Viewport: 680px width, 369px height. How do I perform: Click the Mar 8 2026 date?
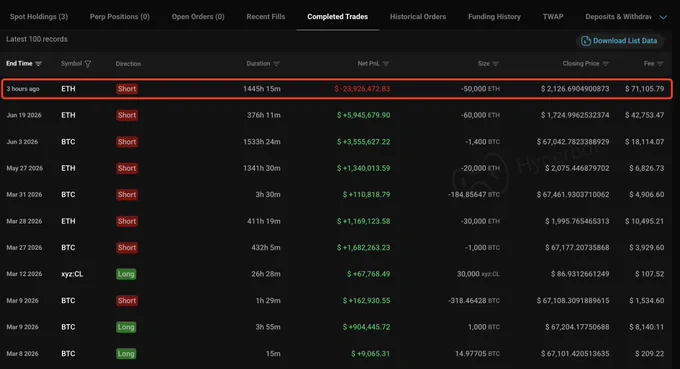coord(22,353)
